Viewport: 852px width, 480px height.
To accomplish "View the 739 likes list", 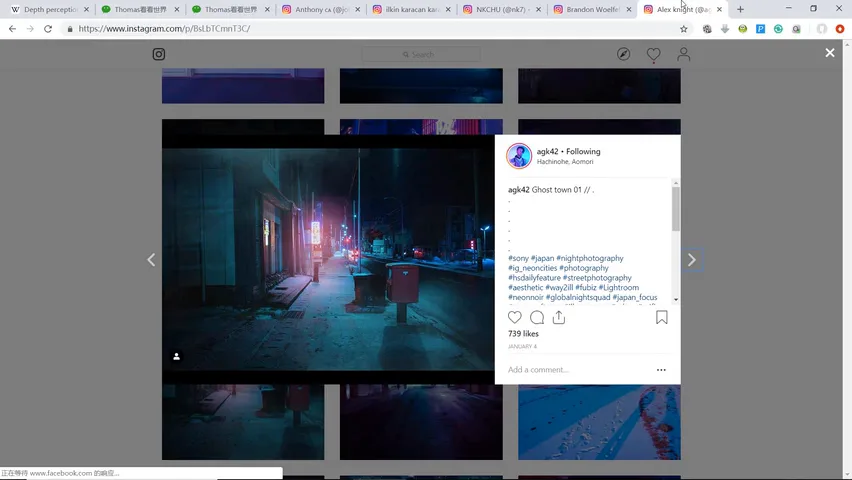I will [x=523, y=334].
